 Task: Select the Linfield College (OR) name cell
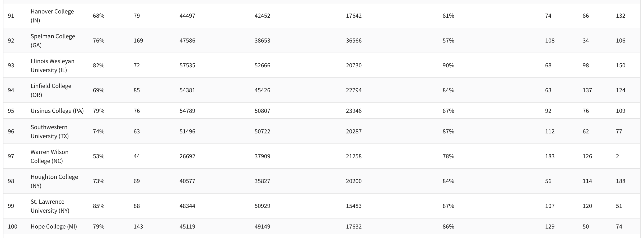click(51, 90)
